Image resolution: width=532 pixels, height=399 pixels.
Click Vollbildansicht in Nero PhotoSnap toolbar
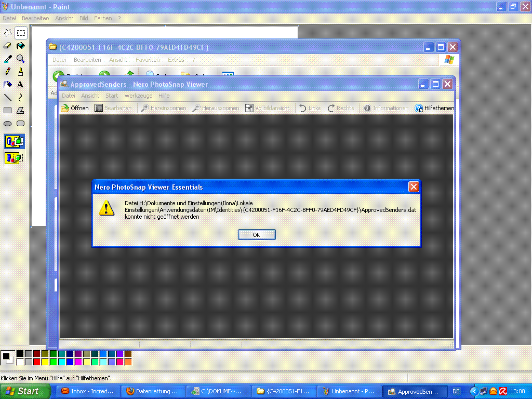pos(268,108)
